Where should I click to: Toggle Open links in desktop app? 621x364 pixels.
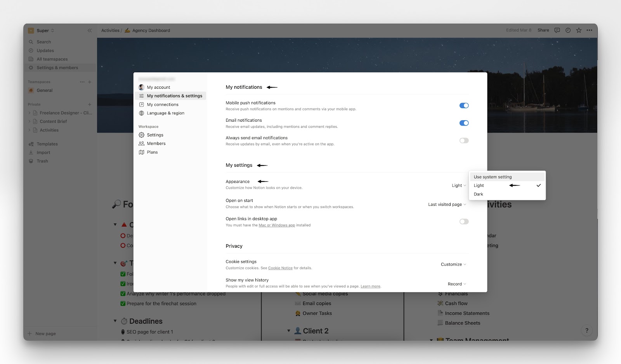(464, 221)
